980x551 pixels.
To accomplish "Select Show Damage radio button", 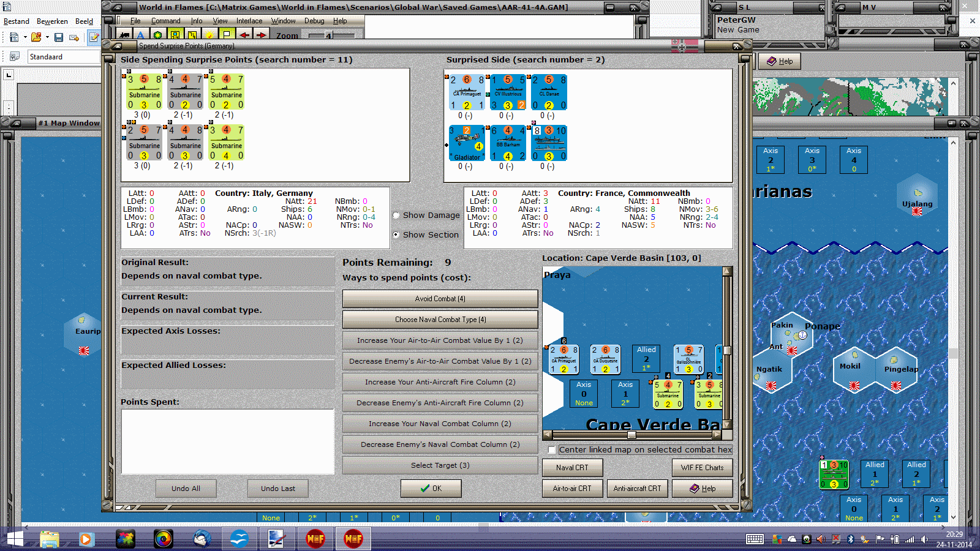I will click(x=396, y=216).
